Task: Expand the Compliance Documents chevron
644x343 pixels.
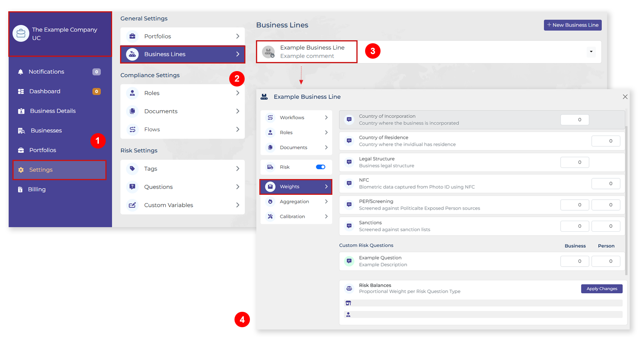Action: tap(238, 111)
